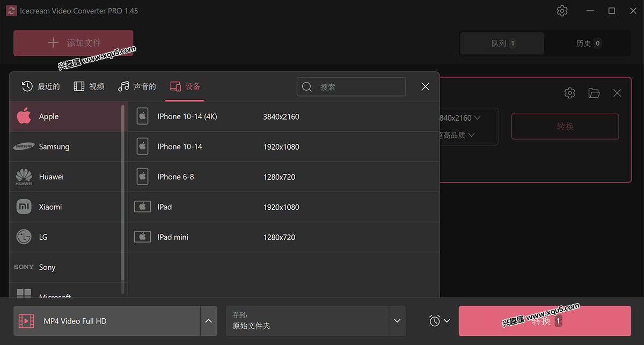Click the Icecream Video Converter logo icon
The height and width of the screenshot is (345, 644).
[x=11, y=11]
